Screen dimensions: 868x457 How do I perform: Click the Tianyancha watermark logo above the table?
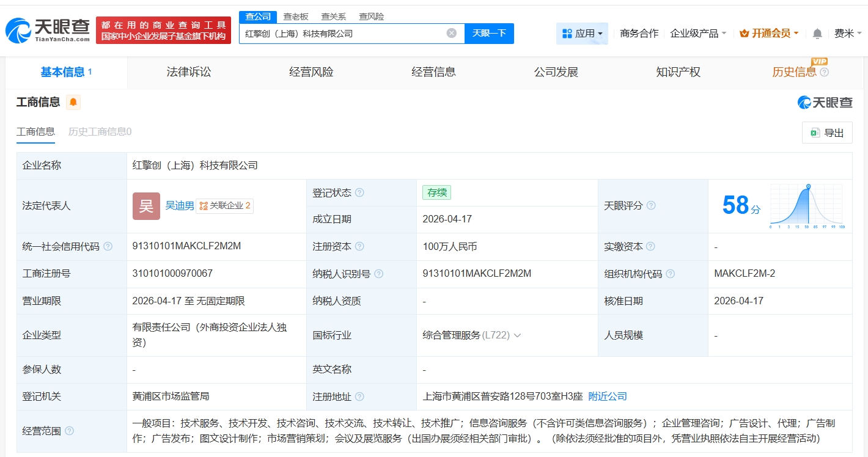pos(825,103)
